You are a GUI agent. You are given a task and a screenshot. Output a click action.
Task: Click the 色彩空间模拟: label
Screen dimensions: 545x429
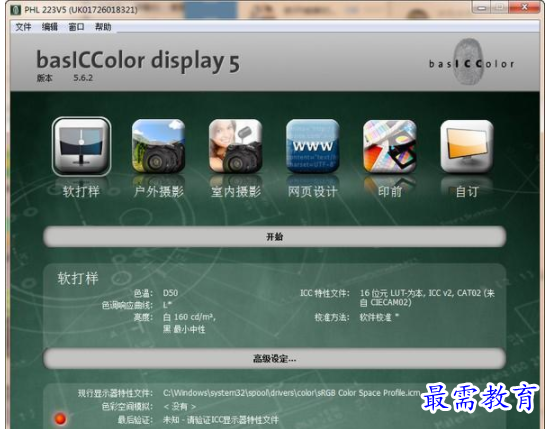click(127, 406)
